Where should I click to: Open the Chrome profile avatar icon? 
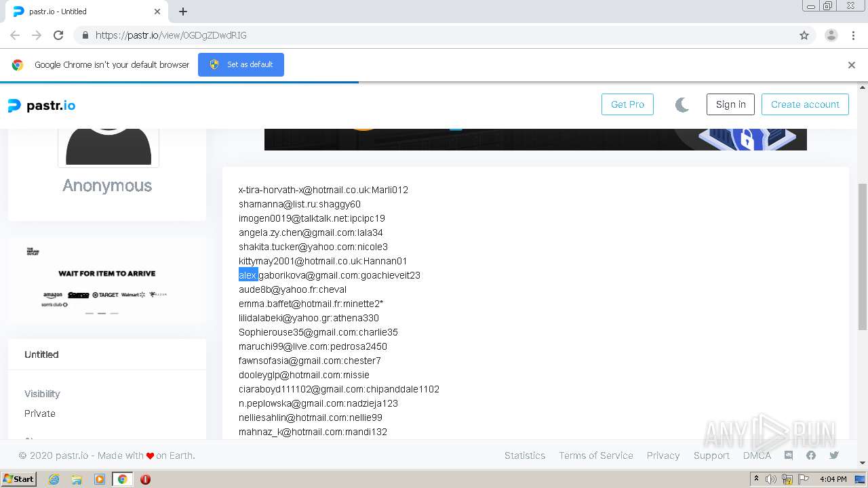[831, 35]
